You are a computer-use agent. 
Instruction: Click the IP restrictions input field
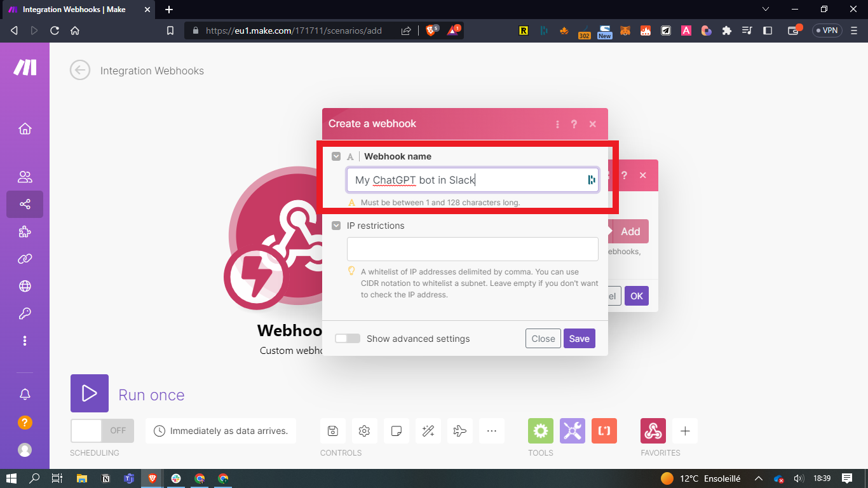pyautogui.click(x=472, y=249)
